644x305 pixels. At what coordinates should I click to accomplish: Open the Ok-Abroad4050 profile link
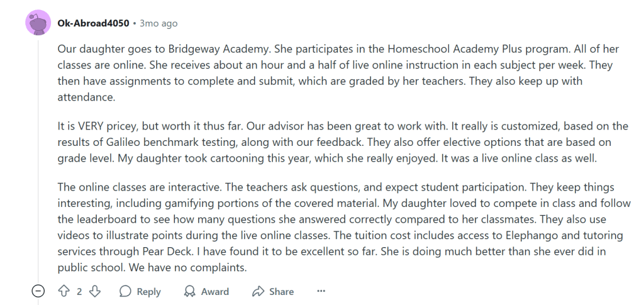click(93, 23)
